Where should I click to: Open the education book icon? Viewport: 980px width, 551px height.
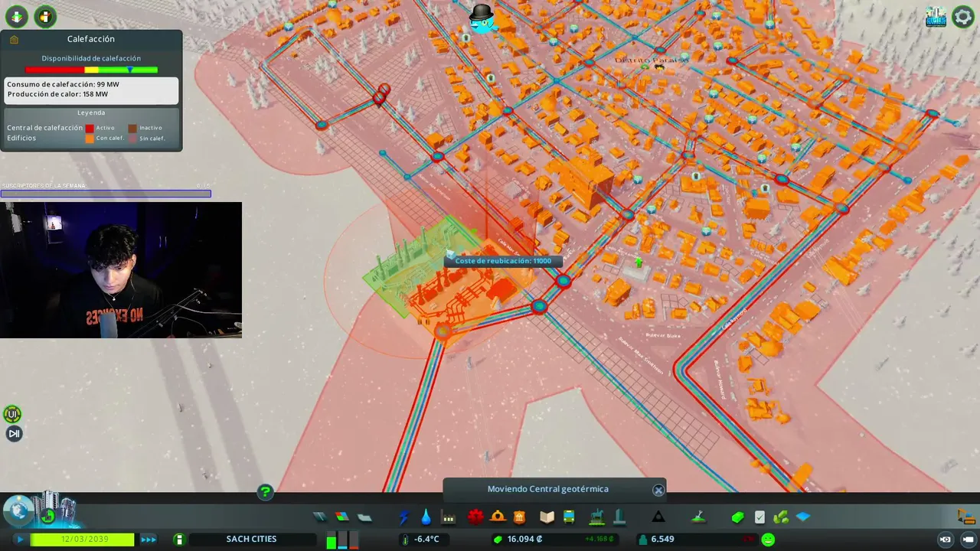(x=547, y=517)
